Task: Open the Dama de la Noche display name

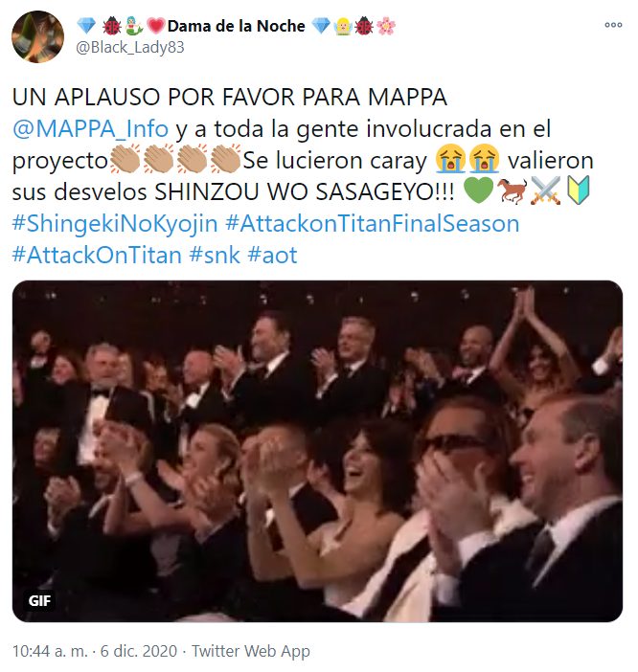Action: [x=236, y=26]
